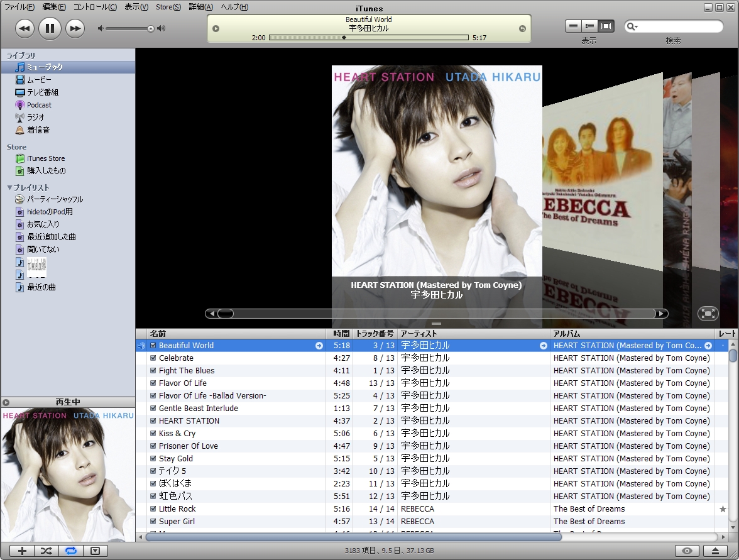Uncheck the Little Rock checkbox
Screen dimensions: 739x560
click(153, 508)
